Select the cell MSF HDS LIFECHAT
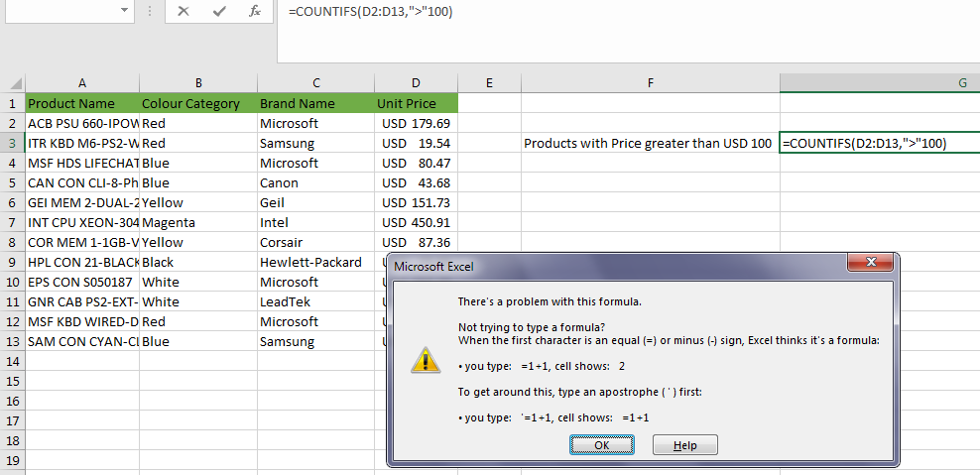 (x=82, y=163)
